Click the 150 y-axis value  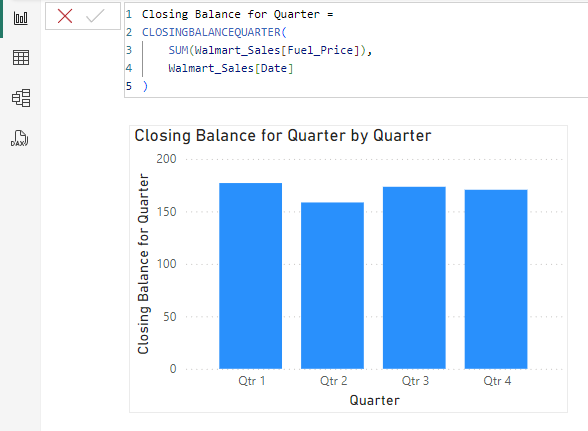pos(166,212)
